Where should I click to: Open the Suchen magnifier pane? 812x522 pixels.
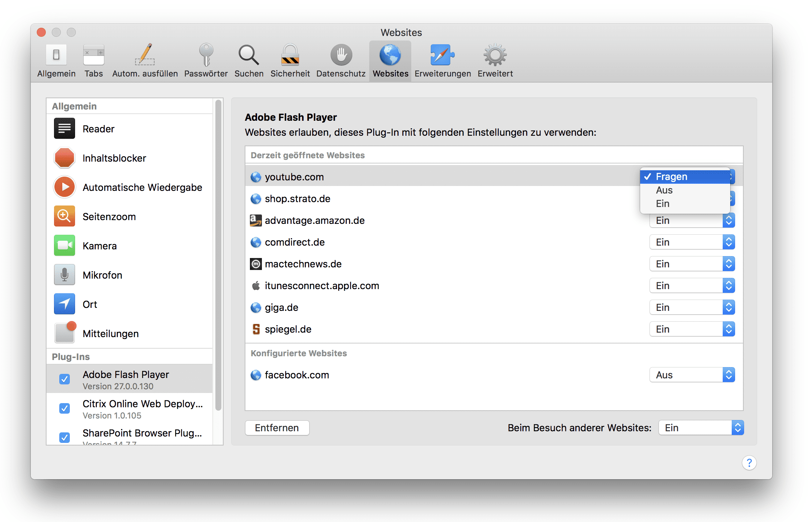[x=249, y=61]
